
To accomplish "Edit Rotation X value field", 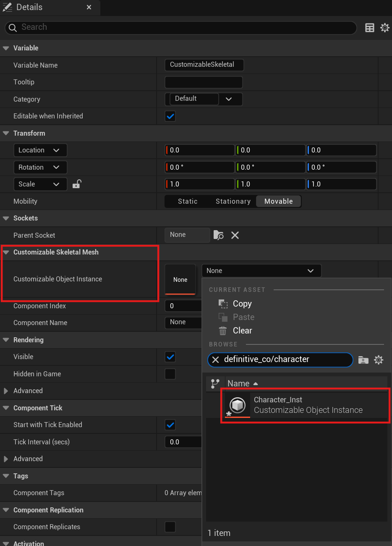I will click(200, 167).
